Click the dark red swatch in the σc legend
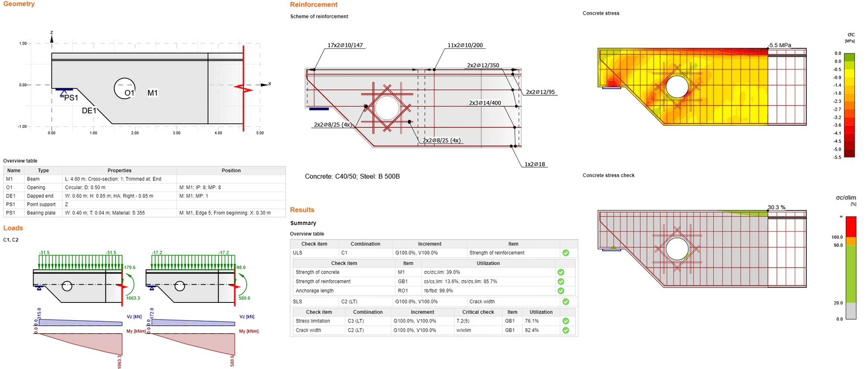 pos(850,153)
